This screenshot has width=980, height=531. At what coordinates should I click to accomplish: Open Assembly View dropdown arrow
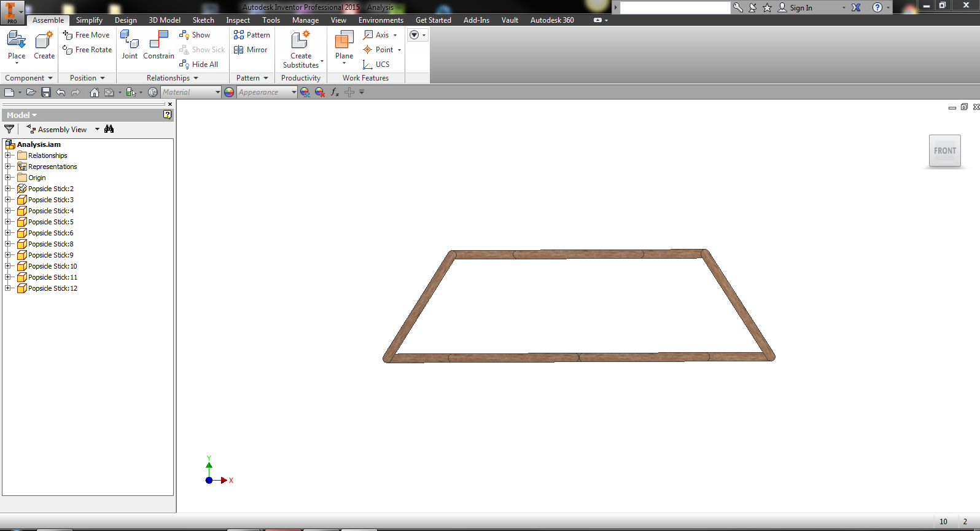pos(97,129)
